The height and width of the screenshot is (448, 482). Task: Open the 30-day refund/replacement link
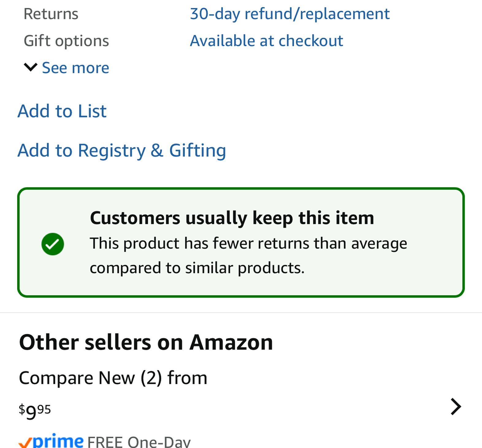[290, 14]
